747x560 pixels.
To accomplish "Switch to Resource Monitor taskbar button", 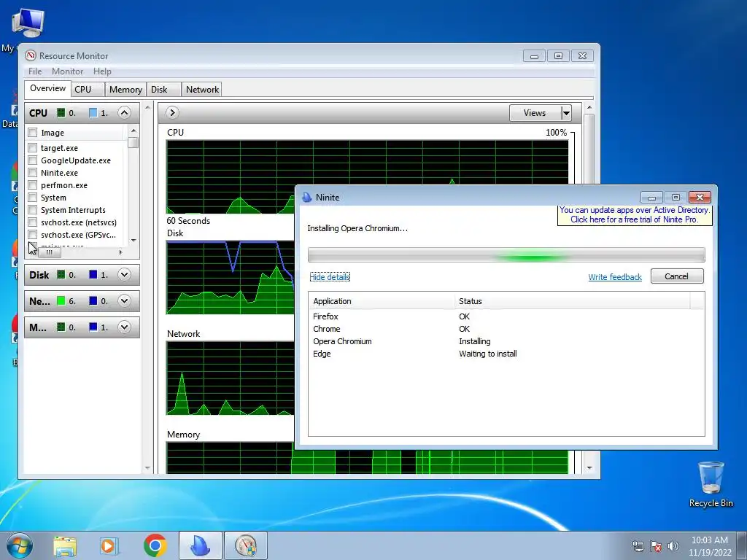I will click(246, 545).
